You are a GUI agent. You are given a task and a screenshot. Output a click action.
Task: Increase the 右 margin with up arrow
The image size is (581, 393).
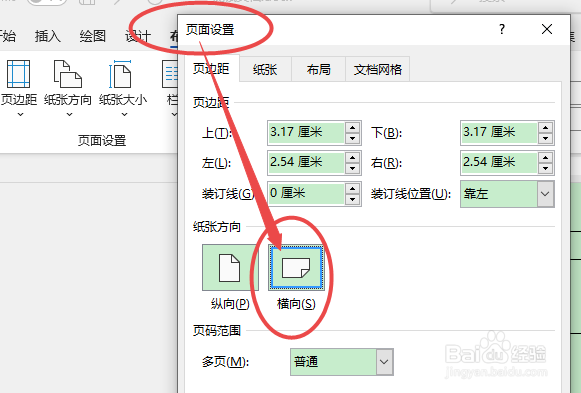click(x=545, y=157)
